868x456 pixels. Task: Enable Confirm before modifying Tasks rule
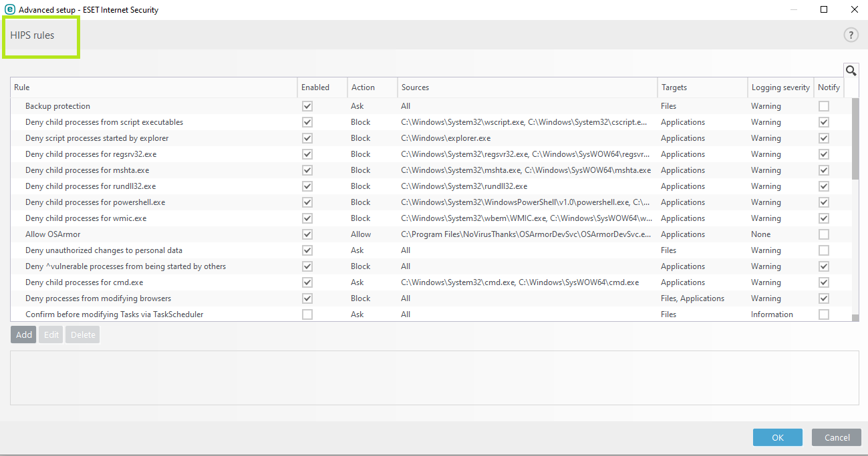(x=307, y=314)
